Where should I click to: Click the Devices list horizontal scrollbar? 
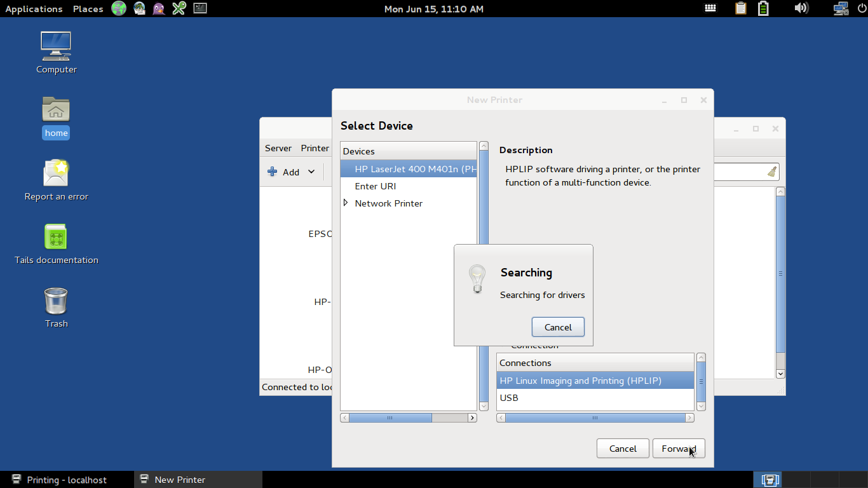pyautogui.click(x=409, y=417)
